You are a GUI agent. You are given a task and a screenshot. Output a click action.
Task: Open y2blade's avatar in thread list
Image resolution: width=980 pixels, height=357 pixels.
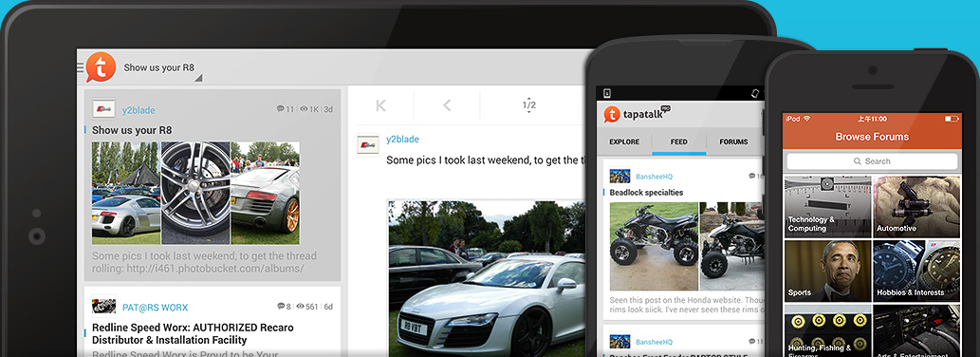pos(103,109)
